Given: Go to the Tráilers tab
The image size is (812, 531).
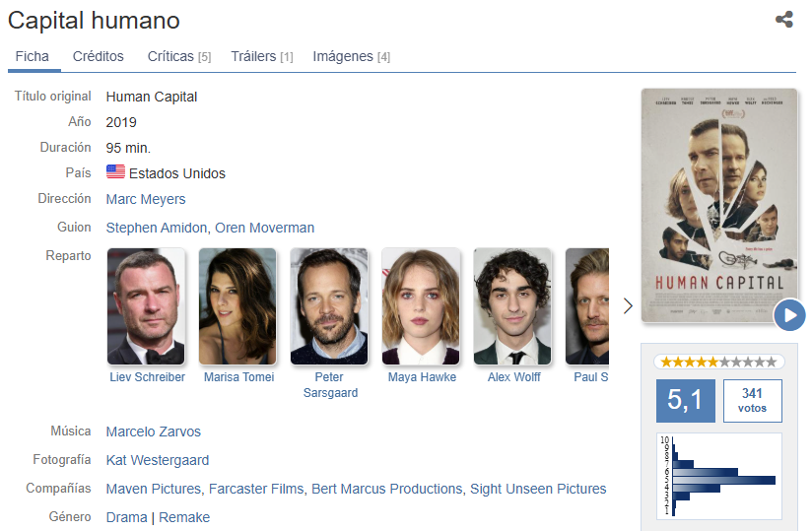Looking at the screenshot, I should [x=262, y=56].
